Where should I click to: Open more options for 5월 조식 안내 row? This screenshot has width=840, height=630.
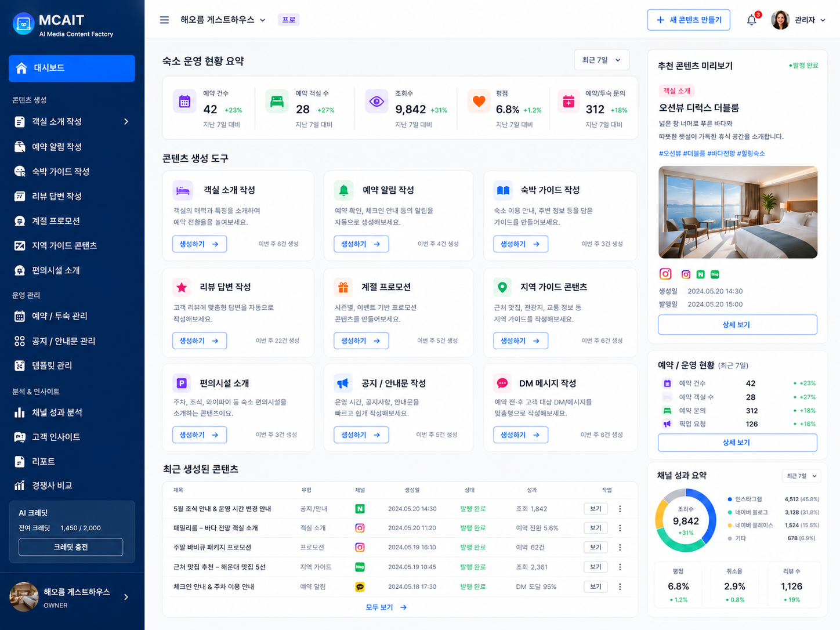[x=620, y=509]
